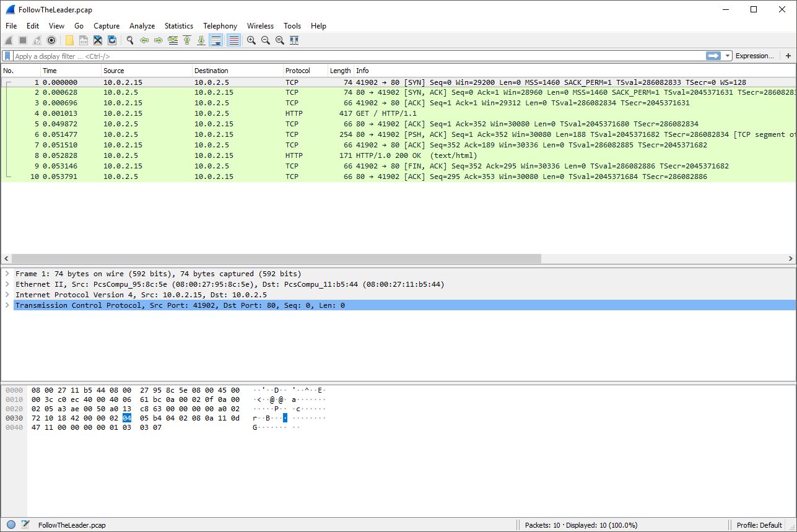Click the find packet magnifier icon

tap(130, 40)
